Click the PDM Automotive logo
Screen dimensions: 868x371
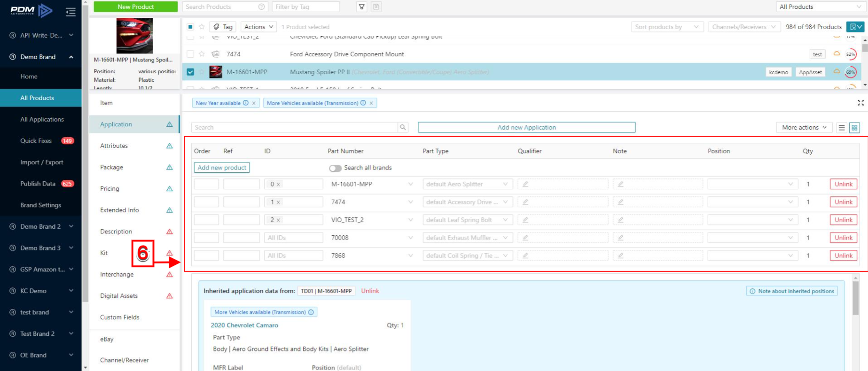(31, 10)
